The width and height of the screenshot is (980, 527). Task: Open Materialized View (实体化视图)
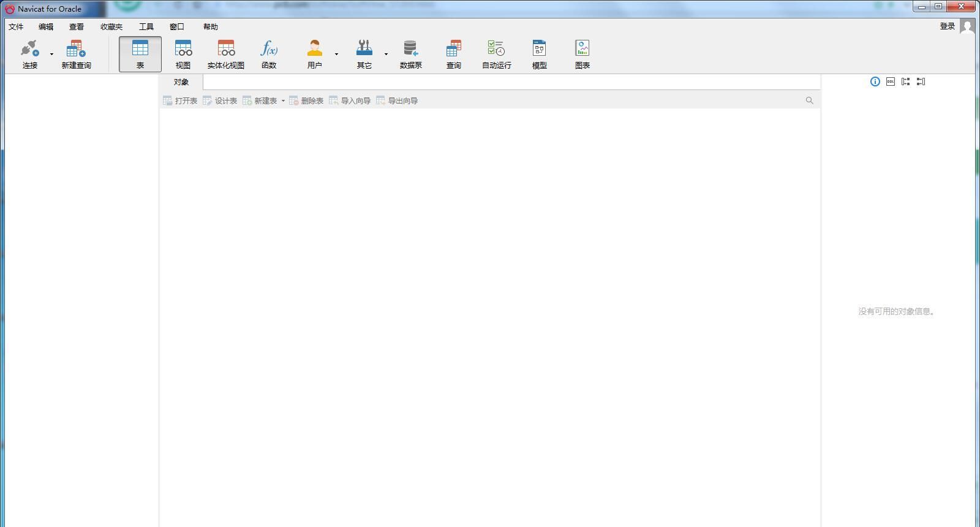(226, 54)
